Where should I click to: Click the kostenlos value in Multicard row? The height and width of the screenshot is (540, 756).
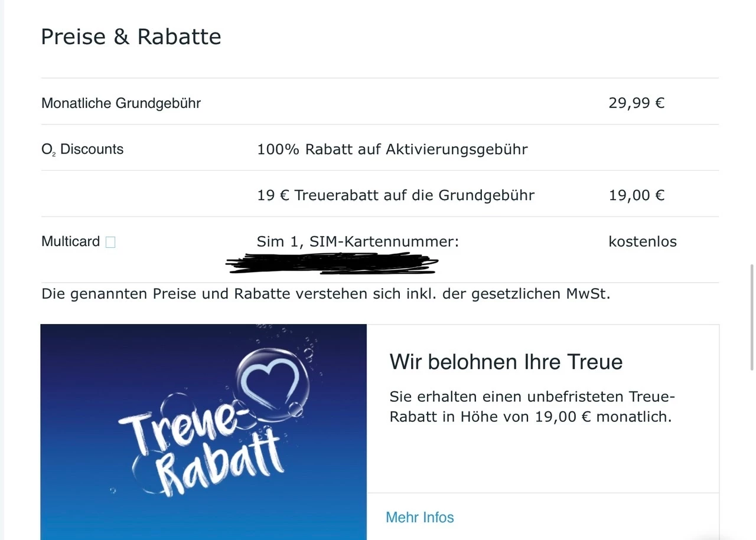coord(642,241)
